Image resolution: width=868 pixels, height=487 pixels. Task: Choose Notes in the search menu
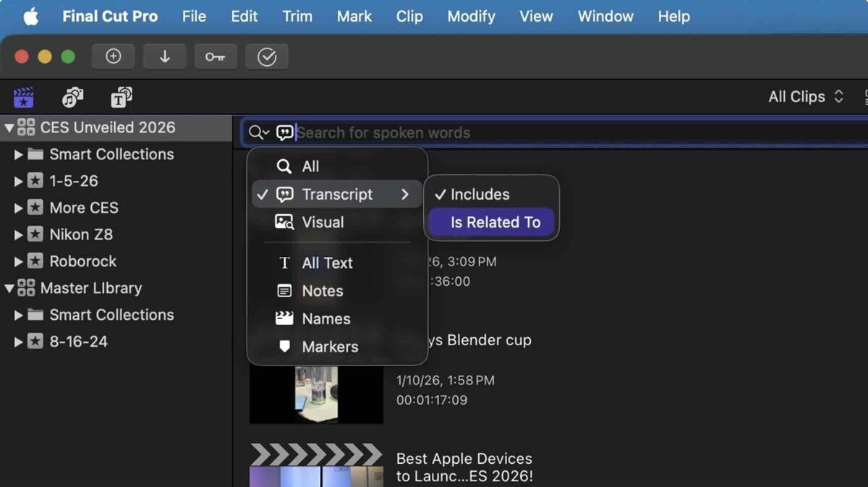pyautogui.click(x=337, y=291)
